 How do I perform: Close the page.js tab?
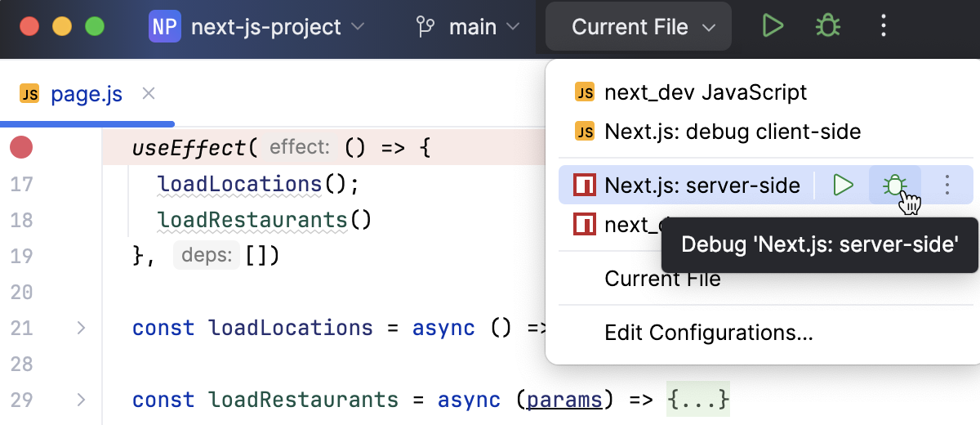[149, 94]
